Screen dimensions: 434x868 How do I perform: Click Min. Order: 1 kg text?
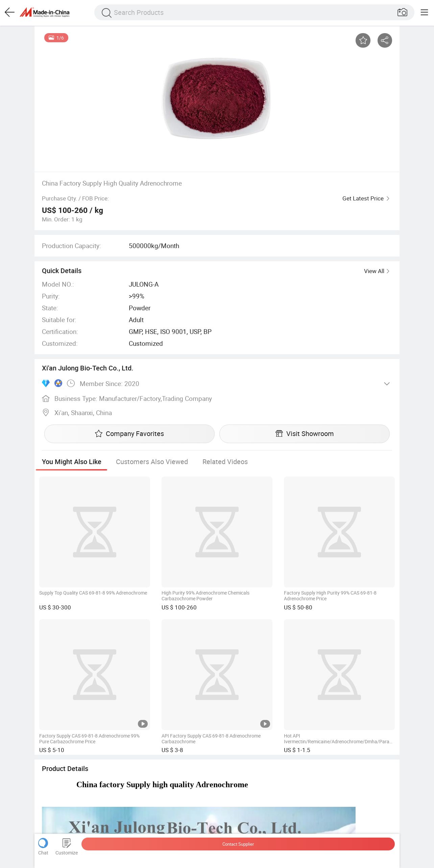pos(62,219)
